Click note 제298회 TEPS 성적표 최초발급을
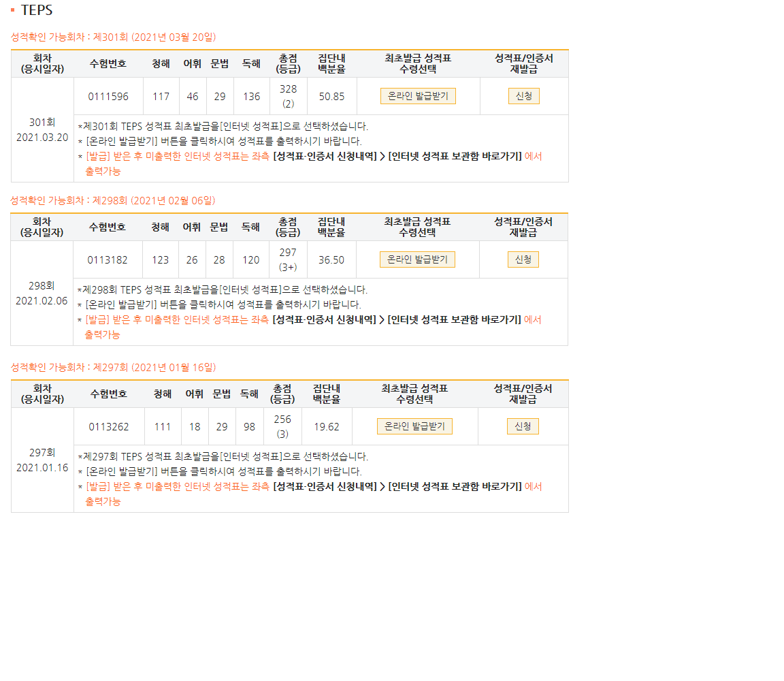Viewport: 784px width, 681px height. pos(223,289)
